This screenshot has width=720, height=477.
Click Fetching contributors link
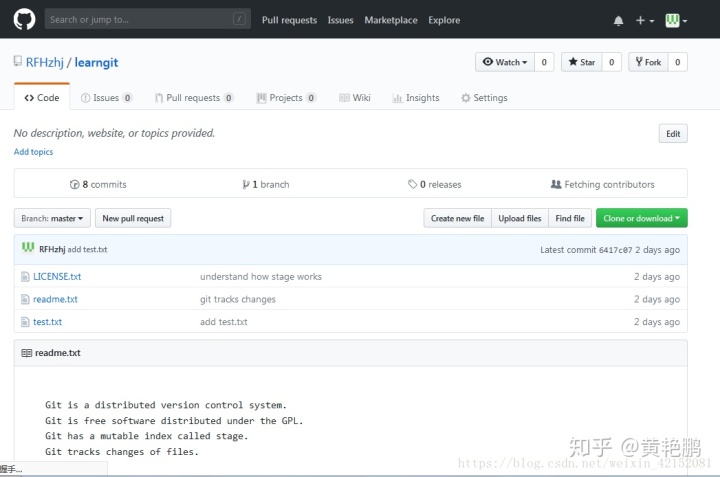602,184
